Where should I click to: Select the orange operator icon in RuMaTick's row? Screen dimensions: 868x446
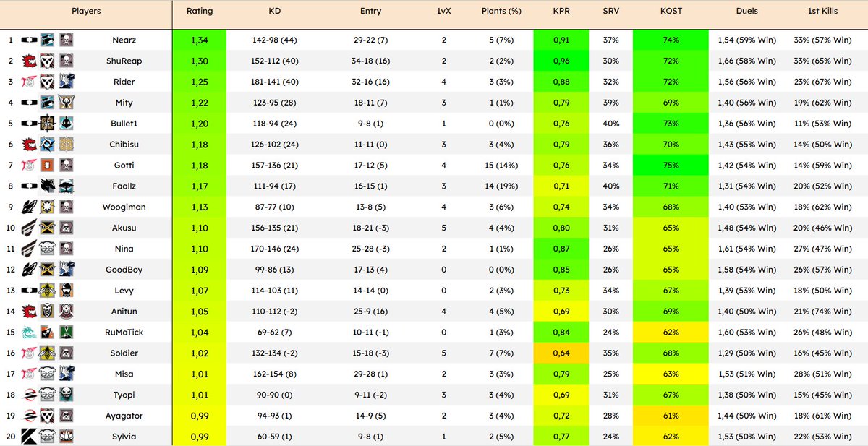coord(48,333)
